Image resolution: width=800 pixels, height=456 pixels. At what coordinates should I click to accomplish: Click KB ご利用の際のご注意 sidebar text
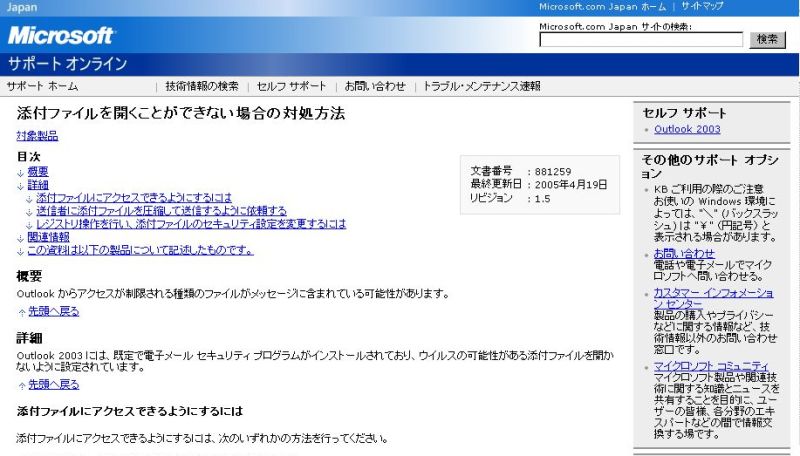(x=709, y=189)
